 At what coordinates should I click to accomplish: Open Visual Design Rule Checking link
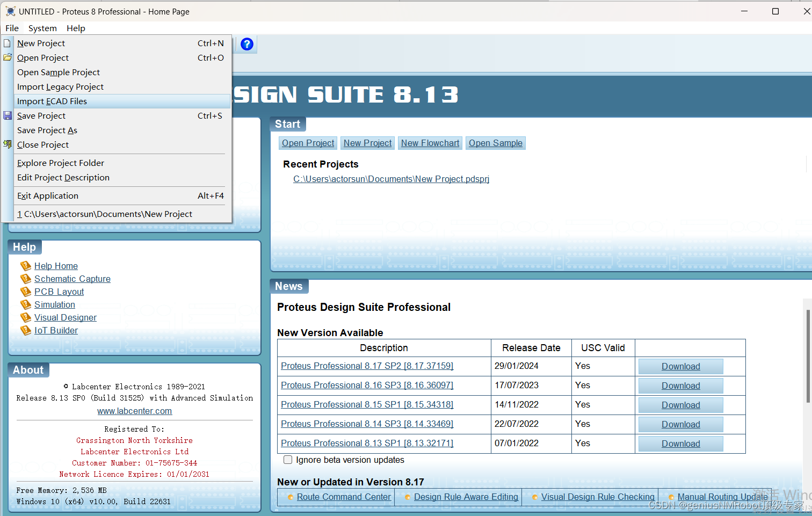[598, 497]
